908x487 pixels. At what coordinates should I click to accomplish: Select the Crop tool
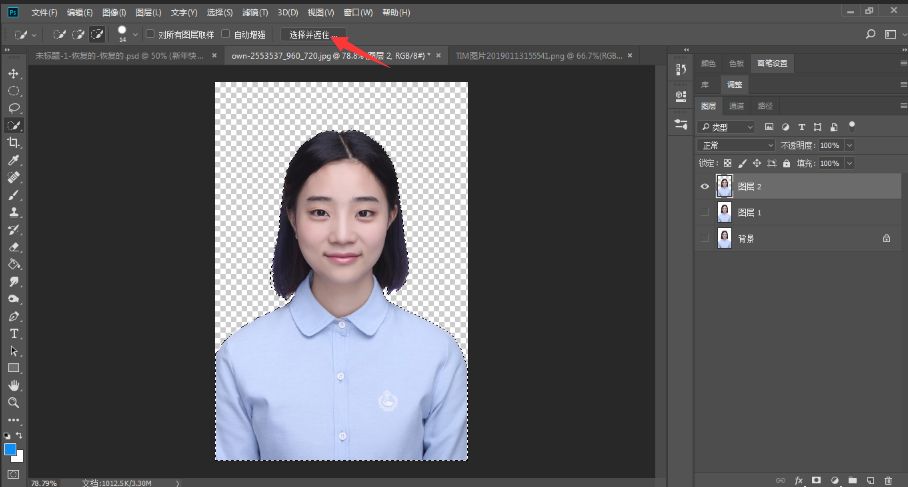[14, 143]
